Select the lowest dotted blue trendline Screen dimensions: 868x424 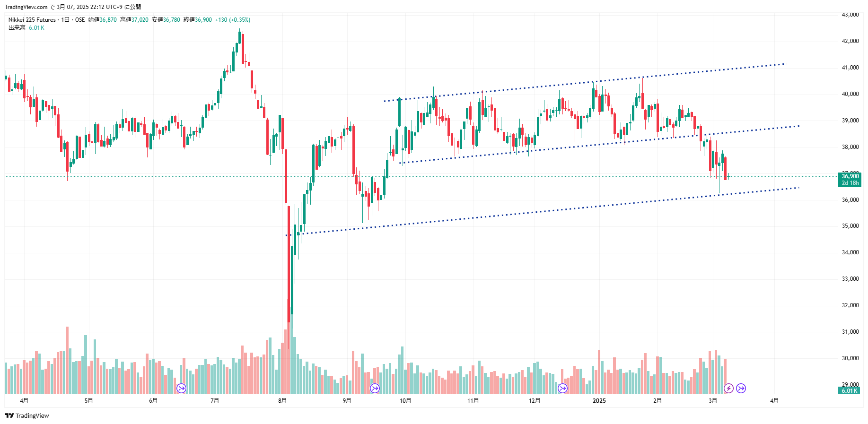[x=542, y=212]
